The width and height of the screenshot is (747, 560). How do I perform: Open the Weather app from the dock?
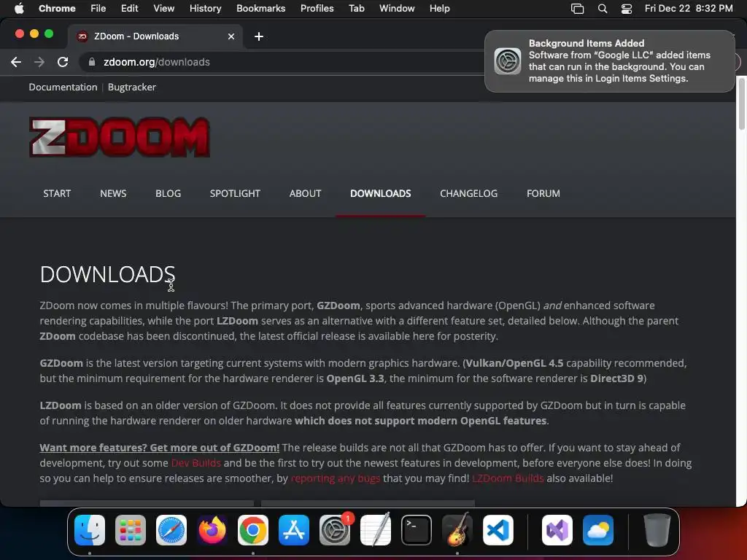tap(598, 530)
